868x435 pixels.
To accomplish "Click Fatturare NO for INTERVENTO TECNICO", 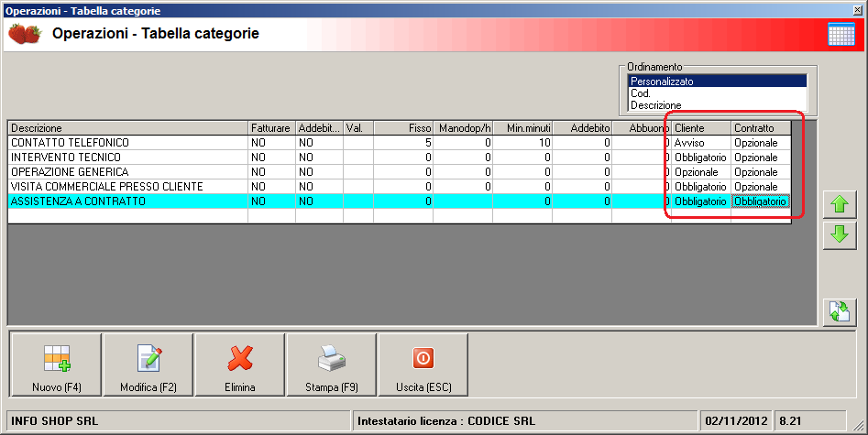I will coord(271,158).
